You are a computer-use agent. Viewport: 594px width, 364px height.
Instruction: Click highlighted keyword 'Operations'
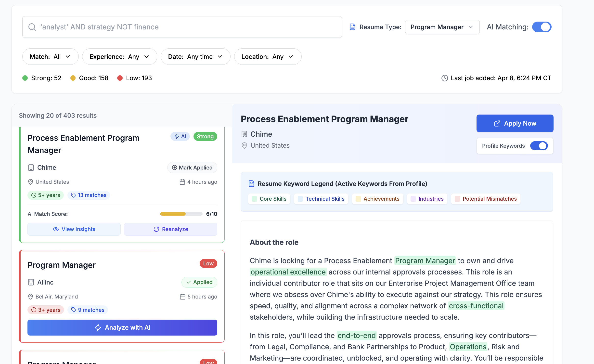(x=468, y=347)
